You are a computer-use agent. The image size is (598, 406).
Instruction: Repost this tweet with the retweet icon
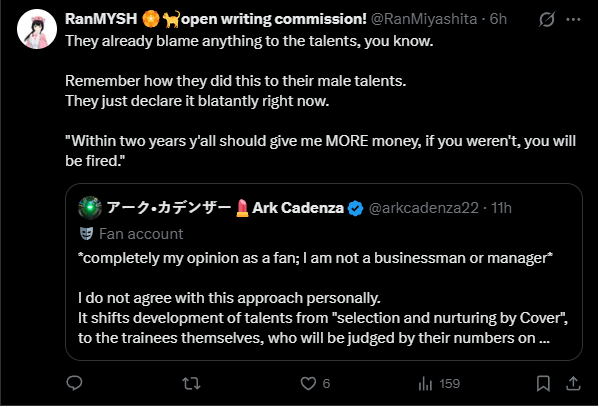191,384
